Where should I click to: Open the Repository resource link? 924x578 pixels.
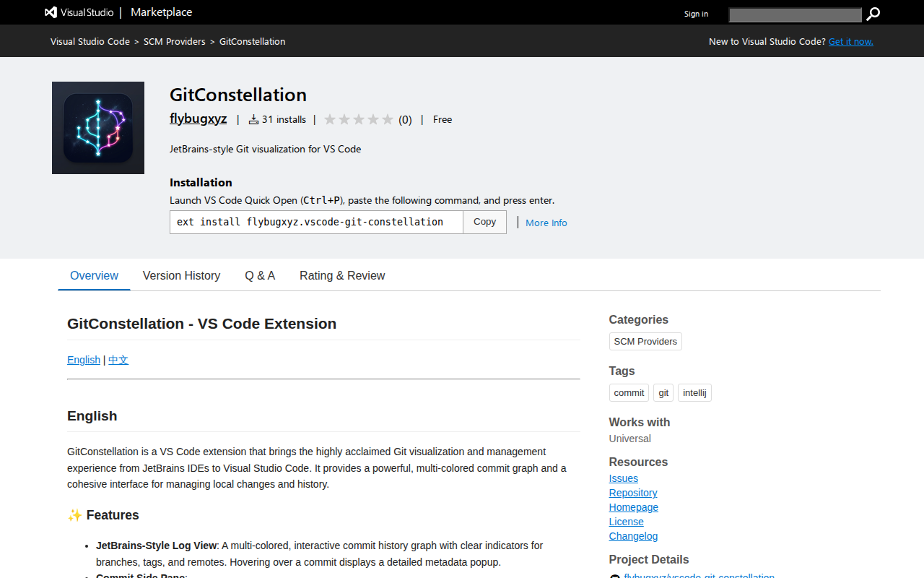633,493
